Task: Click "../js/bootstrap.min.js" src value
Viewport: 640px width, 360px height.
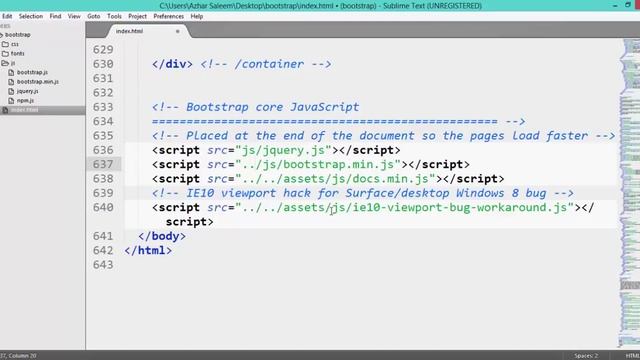Action: point(318,164)
